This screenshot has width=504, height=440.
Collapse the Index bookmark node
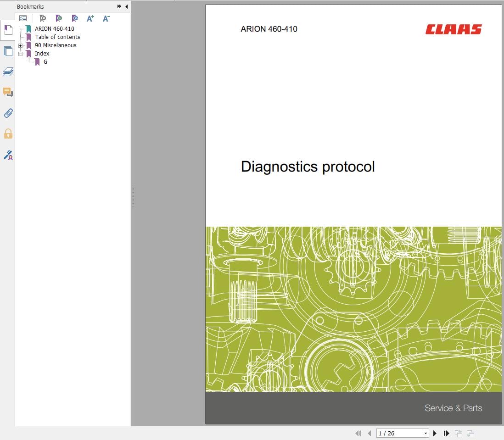tap(21, 54)
